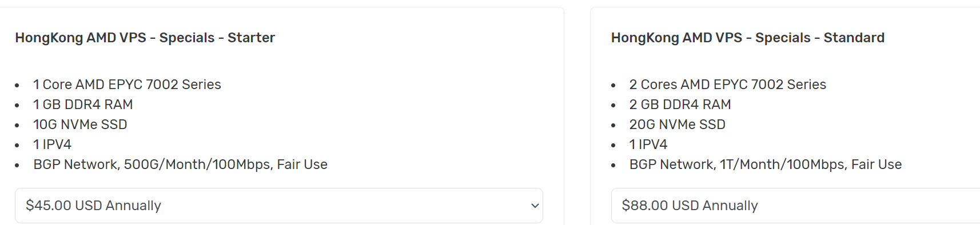Click the 2 Cores AMD EPYC 7002 Series line
Screen dimensions: 980x225
[x=727, y=85]
